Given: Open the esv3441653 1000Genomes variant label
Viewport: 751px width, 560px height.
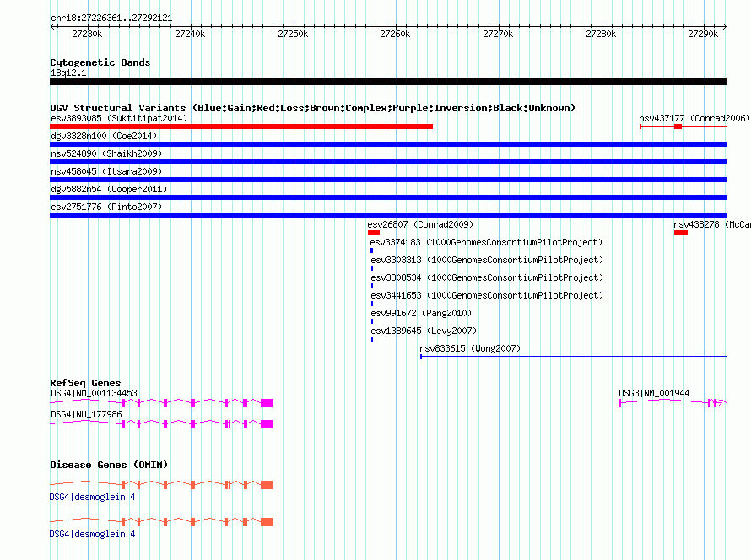Looking at the screenshot, I should (x=487, y=295).
